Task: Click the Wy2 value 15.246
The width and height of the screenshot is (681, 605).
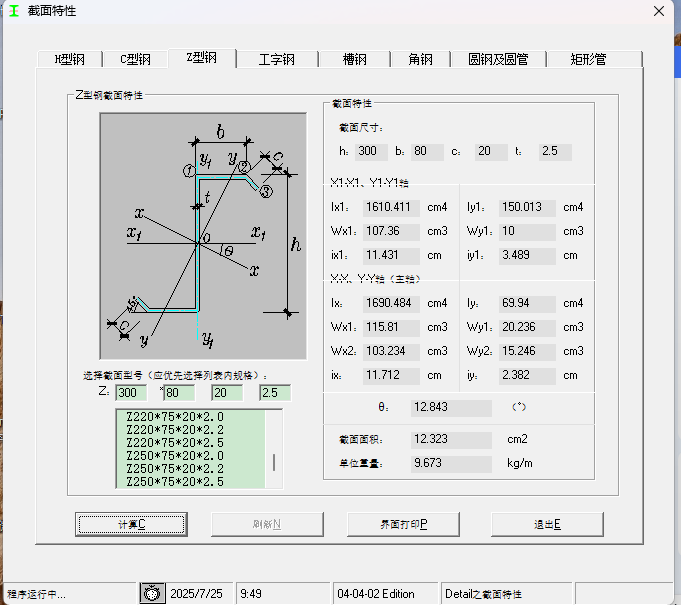Action: [527, 351]
